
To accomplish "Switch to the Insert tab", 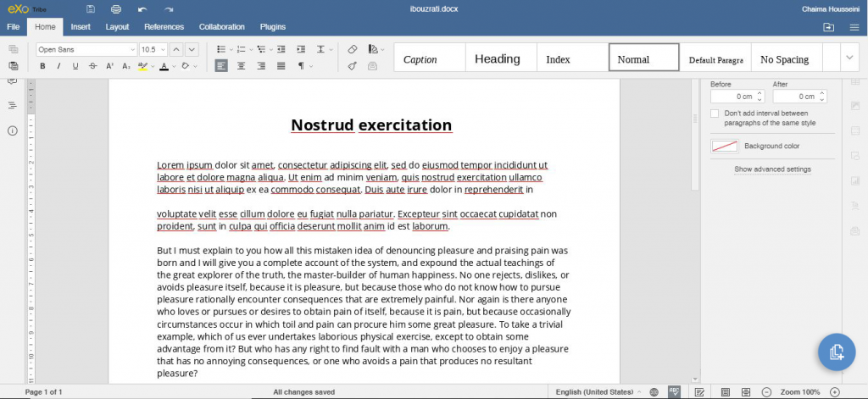I will (x=81, y=26).
